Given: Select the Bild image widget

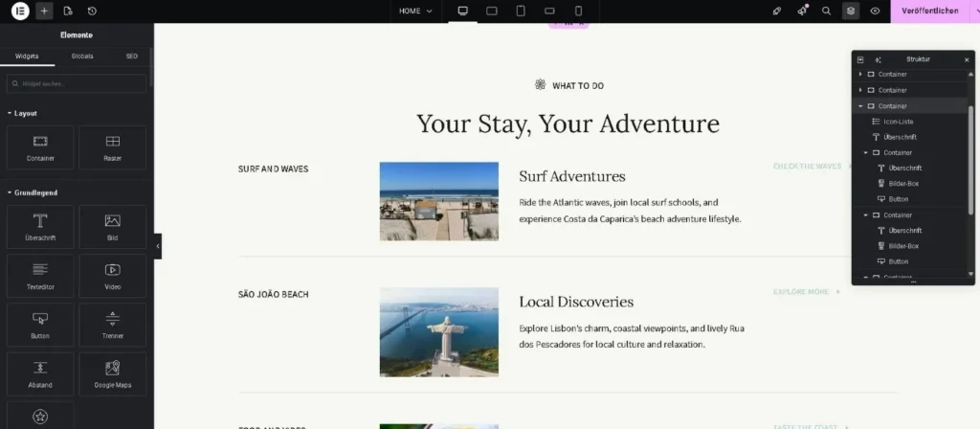Looking at the screenshot, I should [113, 227].
